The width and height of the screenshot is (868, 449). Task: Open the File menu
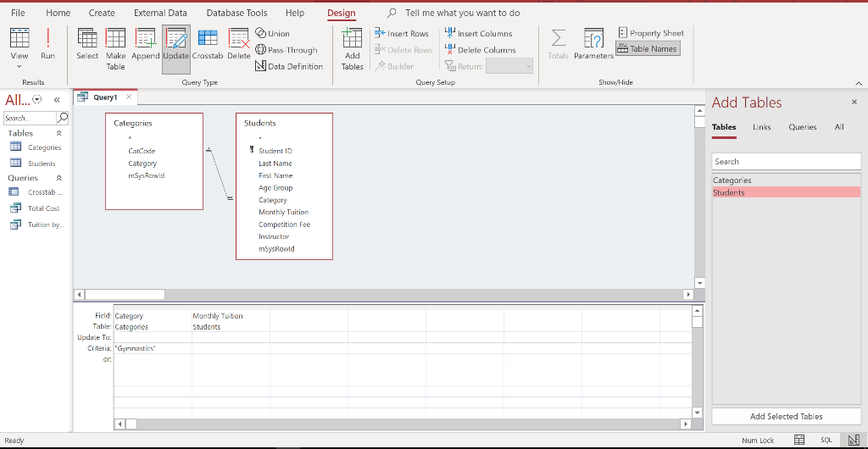tap(18, 13)
